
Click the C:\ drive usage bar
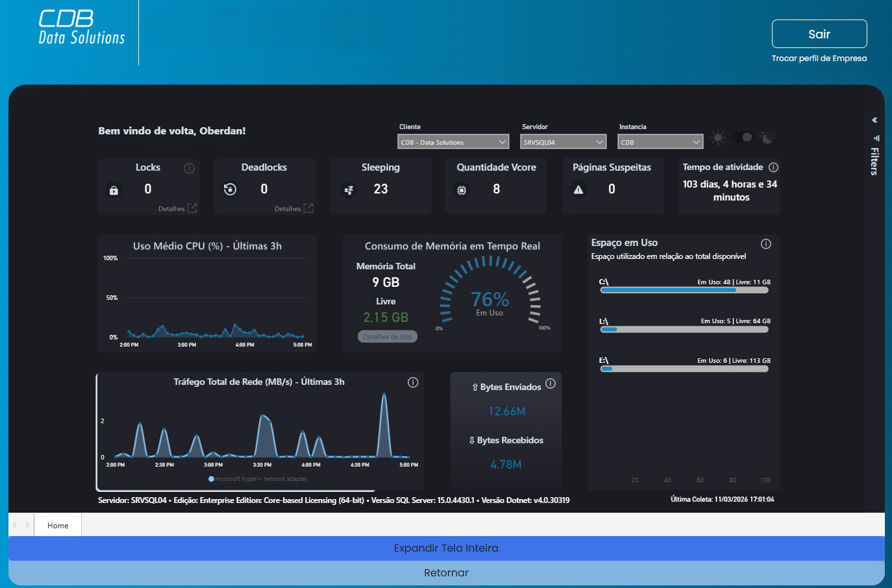click(x=684, y=290)
